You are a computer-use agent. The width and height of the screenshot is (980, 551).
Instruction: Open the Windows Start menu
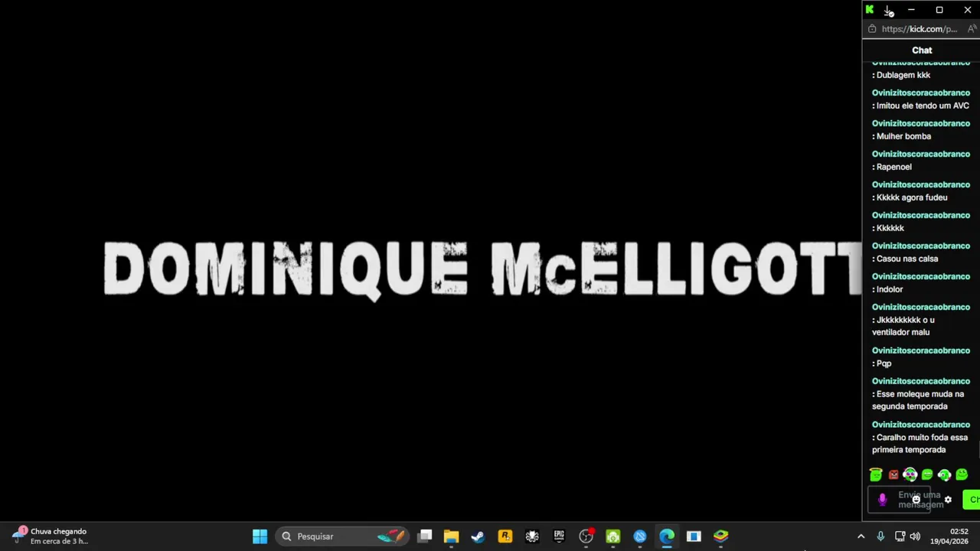pos(260,536)
